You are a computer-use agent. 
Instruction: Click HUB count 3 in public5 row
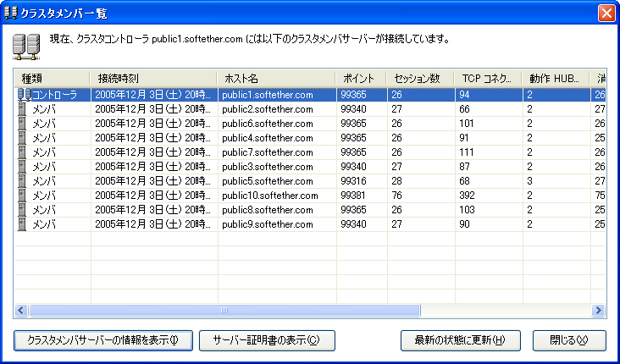coord(530,181)
